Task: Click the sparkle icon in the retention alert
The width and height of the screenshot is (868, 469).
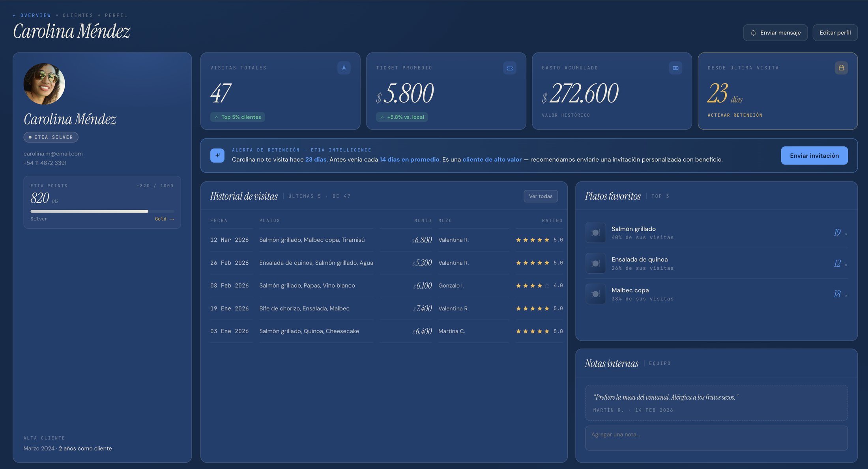Action: click(217, 155)
